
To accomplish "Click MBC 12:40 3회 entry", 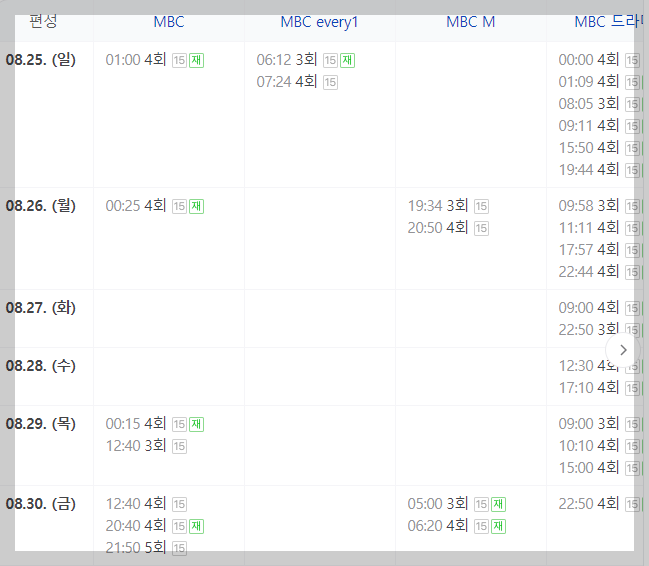I will pos(136,446).
